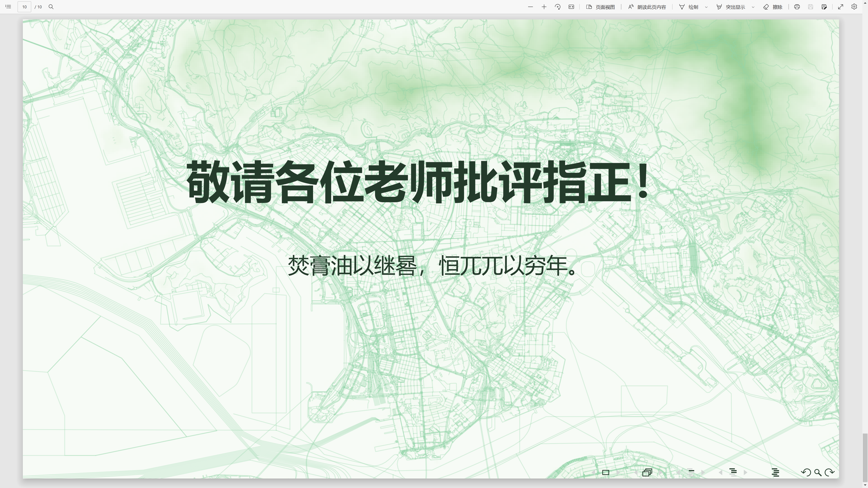Print the document with printer icon
Screen dimensions: 868x488
point(797,7)
